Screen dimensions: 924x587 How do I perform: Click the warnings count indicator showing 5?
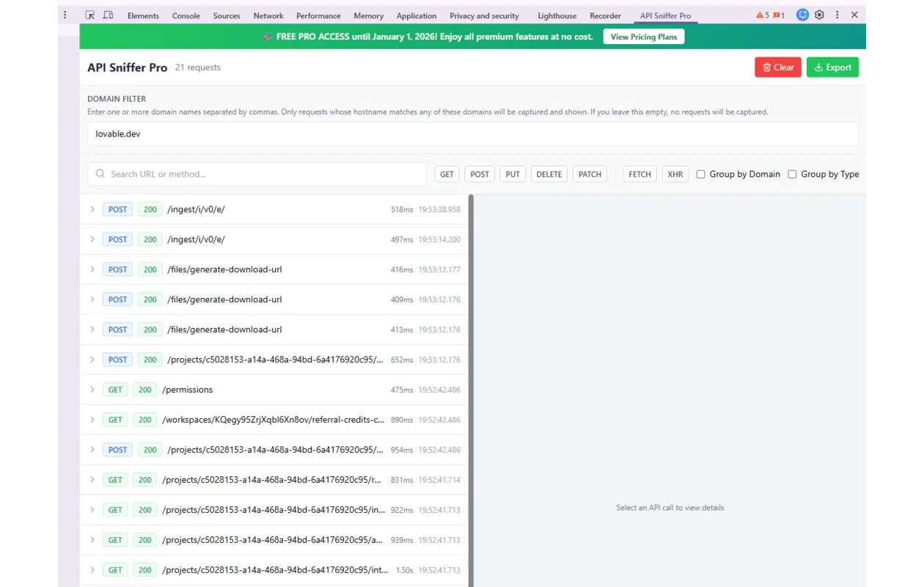coord(763,15)
